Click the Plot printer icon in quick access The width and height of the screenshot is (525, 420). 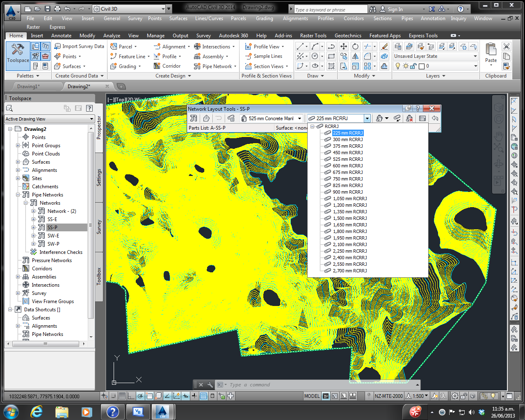click(x=57, y=9)
